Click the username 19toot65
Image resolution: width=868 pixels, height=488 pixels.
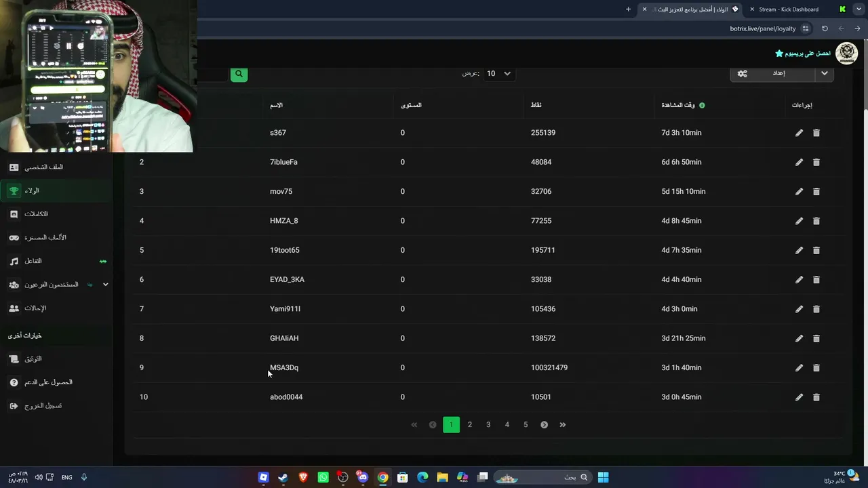[285, 250]
